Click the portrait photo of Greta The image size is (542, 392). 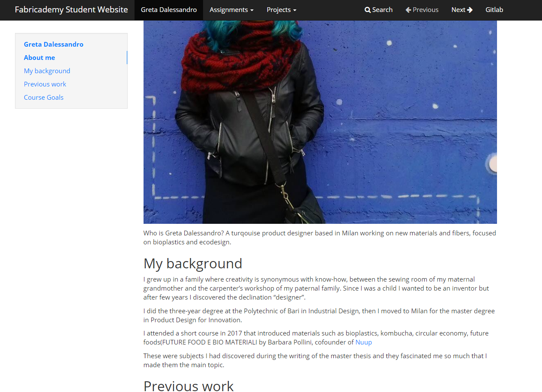[x=320, y=122]
